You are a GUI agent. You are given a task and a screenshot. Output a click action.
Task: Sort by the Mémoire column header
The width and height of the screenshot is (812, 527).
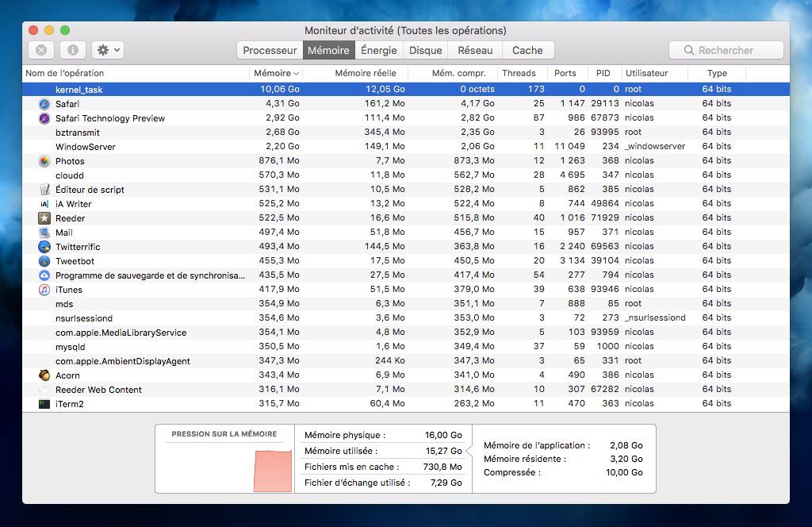[275, 73]
